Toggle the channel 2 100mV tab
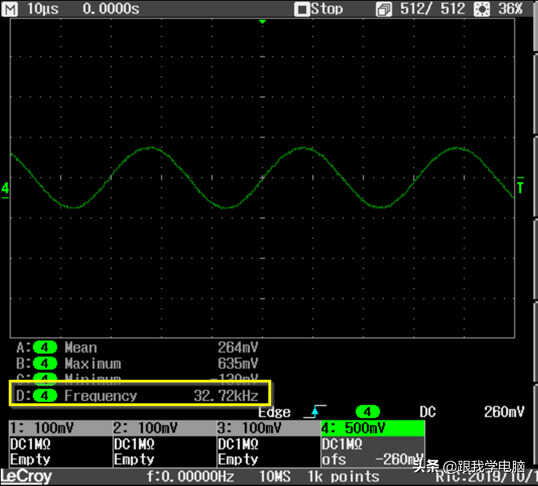Image resolution: width=538 pixels, height=486 pixels. [165, 428]
